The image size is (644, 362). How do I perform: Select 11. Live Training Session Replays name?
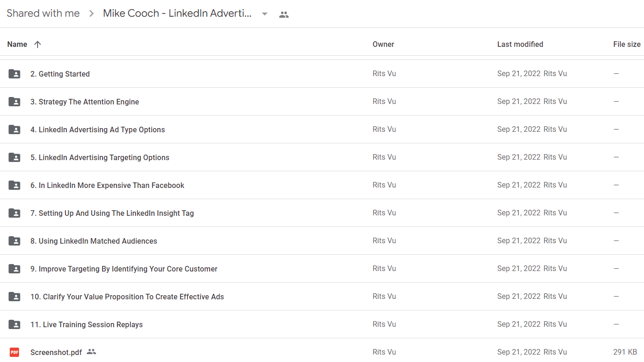pos(86,324)
